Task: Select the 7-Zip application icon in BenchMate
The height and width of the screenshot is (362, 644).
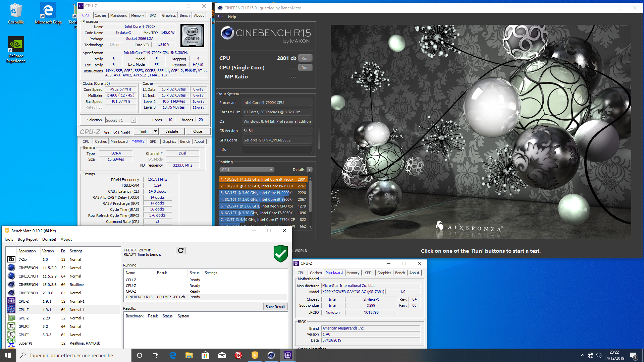Action: click(11, 259)
